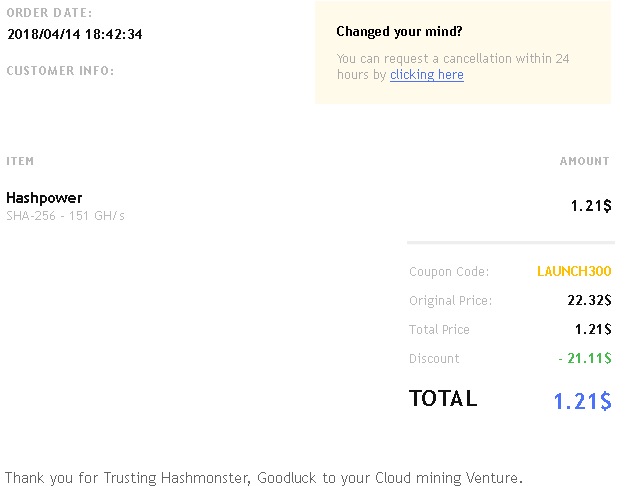
Task: Click the CUSTOMER INFO heading
Action: click(60, 71)
